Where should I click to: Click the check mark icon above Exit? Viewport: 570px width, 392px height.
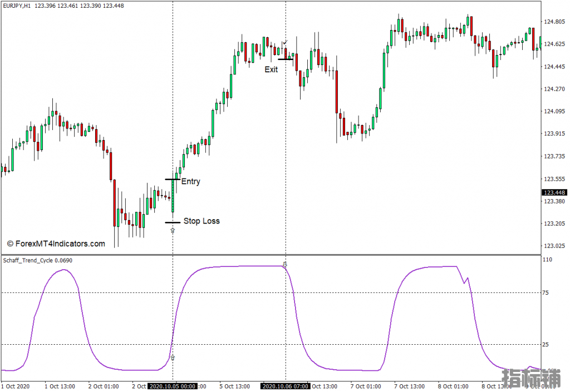pyautogui.click(x=285, y=42)
